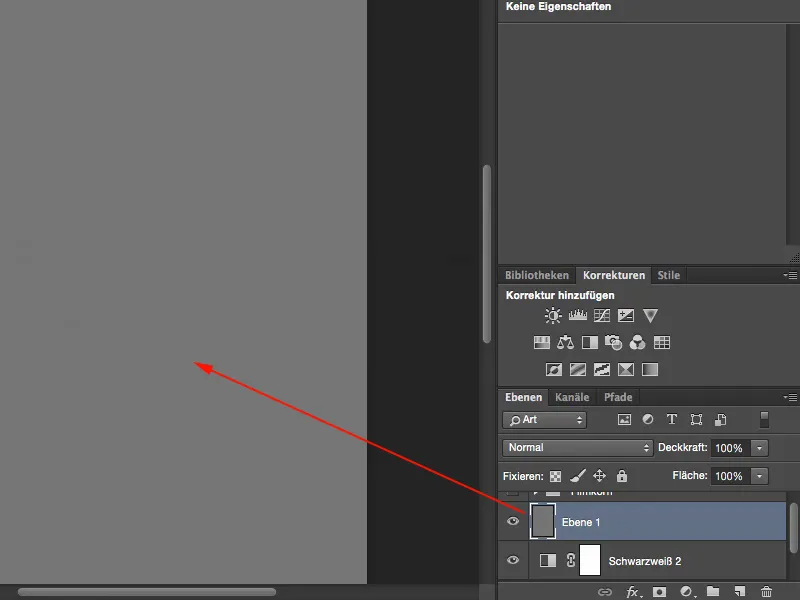Add a Curves adjustment layer
The image size is (800, 600).
click(x=602, y=315)
